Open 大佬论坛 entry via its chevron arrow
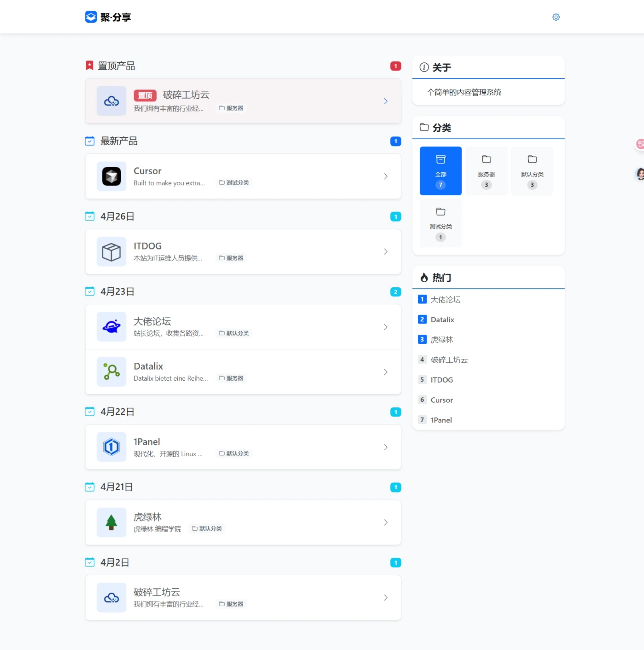 386,327
